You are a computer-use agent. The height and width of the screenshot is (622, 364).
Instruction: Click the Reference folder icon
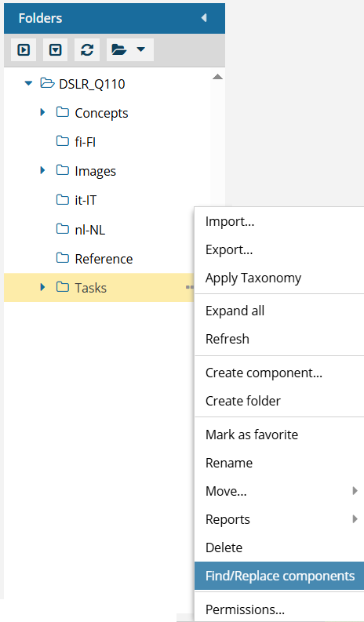62,258
